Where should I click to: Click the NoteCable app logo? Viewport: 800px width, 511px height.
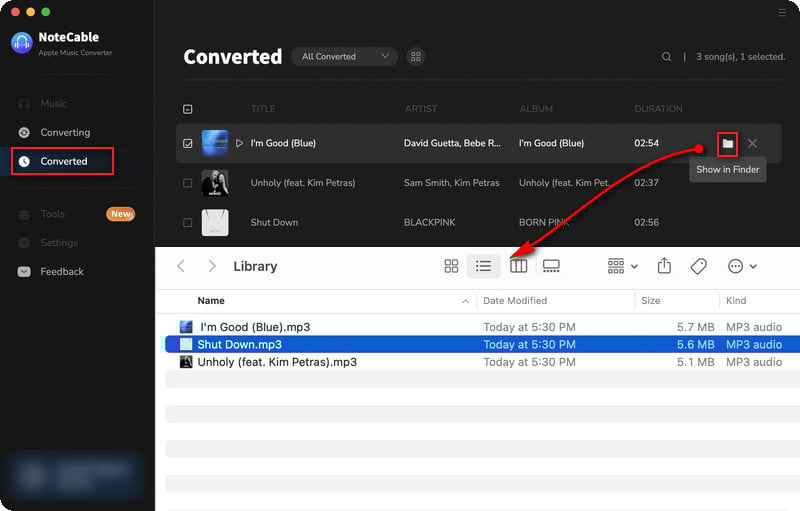[x=22, y=43]
